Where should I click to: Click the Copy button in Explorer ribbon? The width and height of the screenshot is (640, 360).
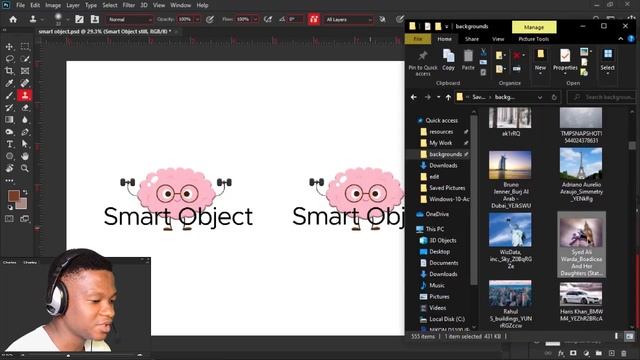(x=448, y=60)
